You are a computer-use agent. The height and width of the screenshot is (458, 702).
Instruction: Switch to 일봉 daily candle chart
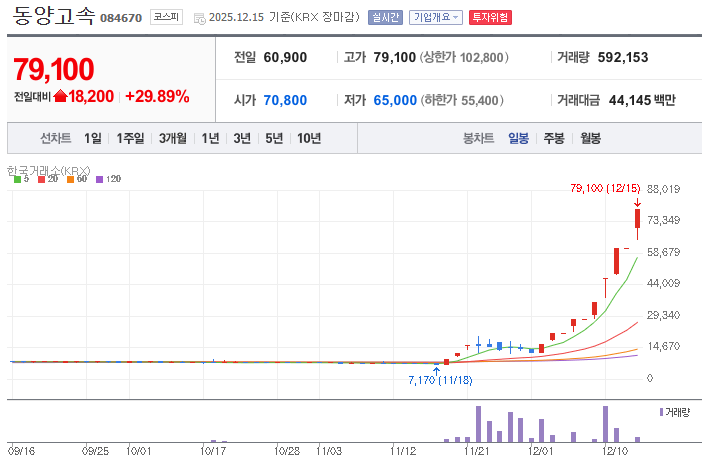tap(518, 138)
